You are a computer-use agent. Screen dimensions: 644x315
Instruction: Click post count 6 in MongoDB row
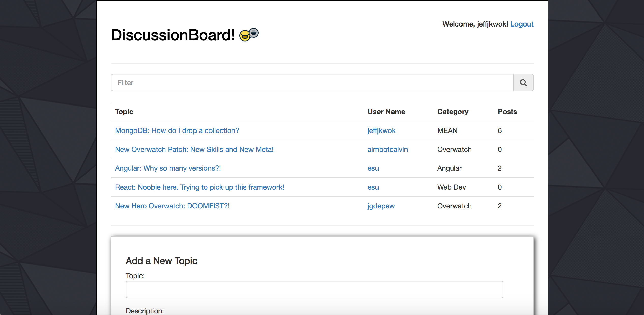click(x=500, y=130)
